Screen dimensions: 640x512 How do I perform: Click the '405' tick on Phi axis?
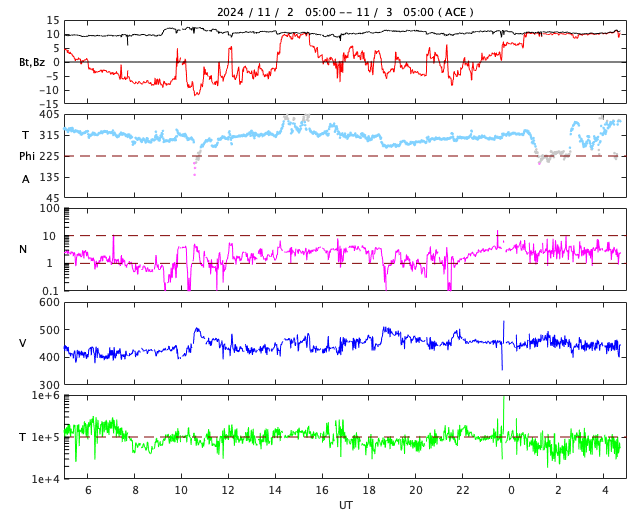[49, 115]
